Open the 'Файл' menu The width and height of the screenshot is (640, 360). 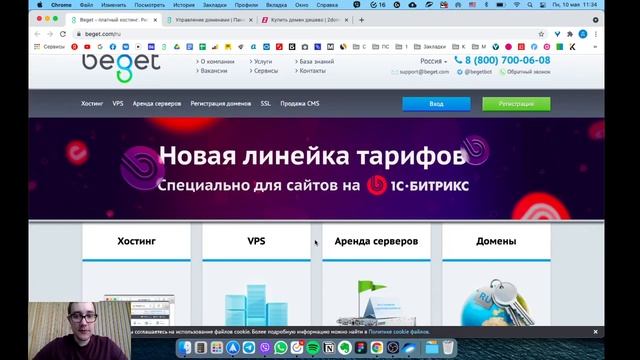click(x=86, y=5)
